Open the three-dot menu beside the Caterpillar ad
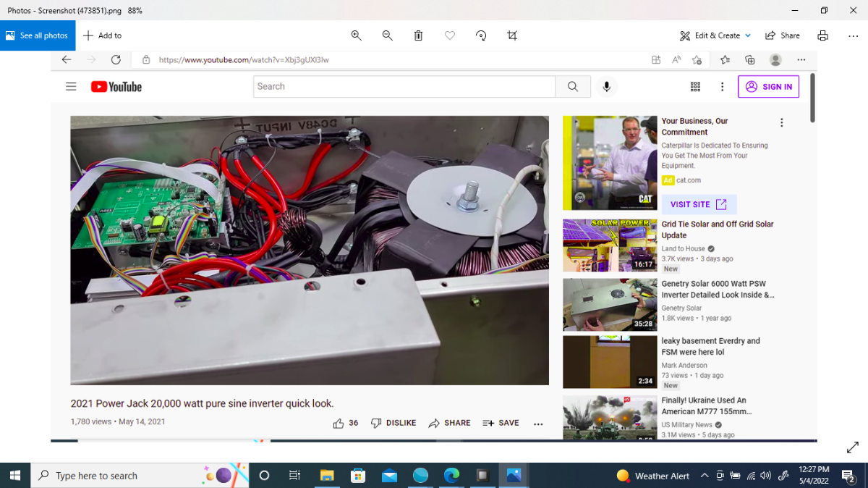This screenshot has width=868, height=488. tap(781, 123)
